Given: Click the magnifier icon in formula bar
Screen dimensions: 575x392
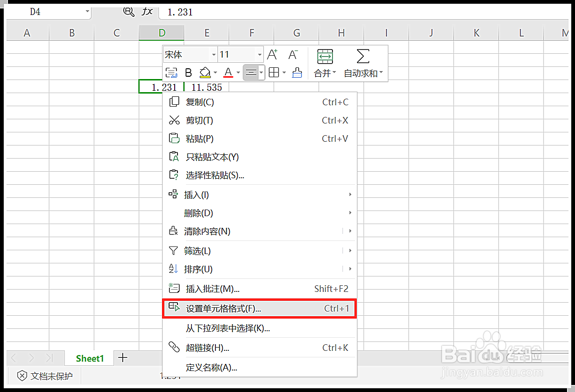Looking at the screenshot, I should [x=129, y=12].
